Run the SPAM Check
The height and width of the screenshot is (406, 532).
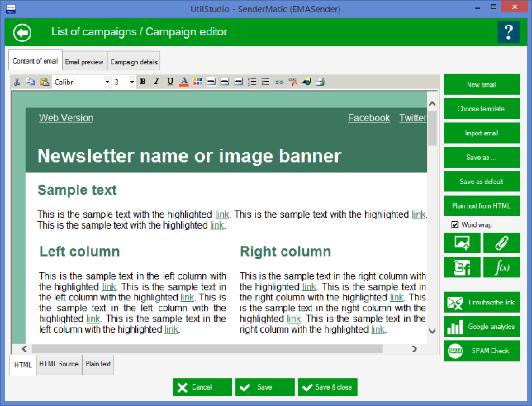(x=482, y=351)
